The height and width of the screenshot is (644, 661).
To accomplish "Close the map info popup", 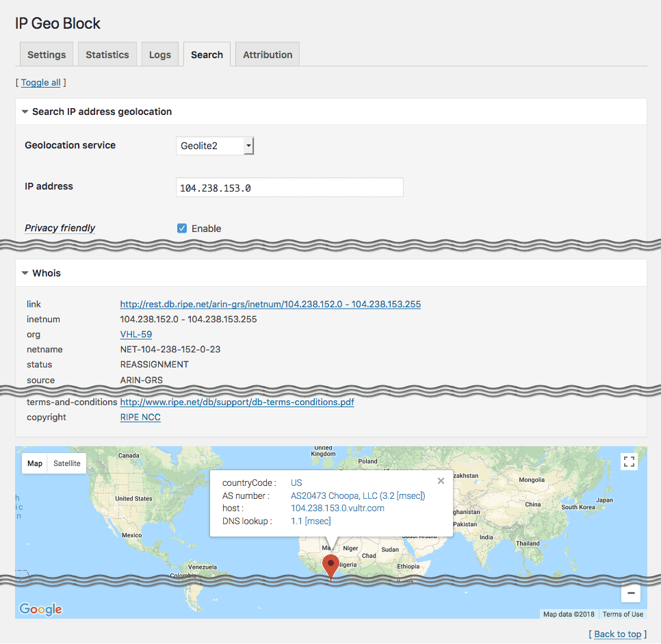I will point(441,481).
